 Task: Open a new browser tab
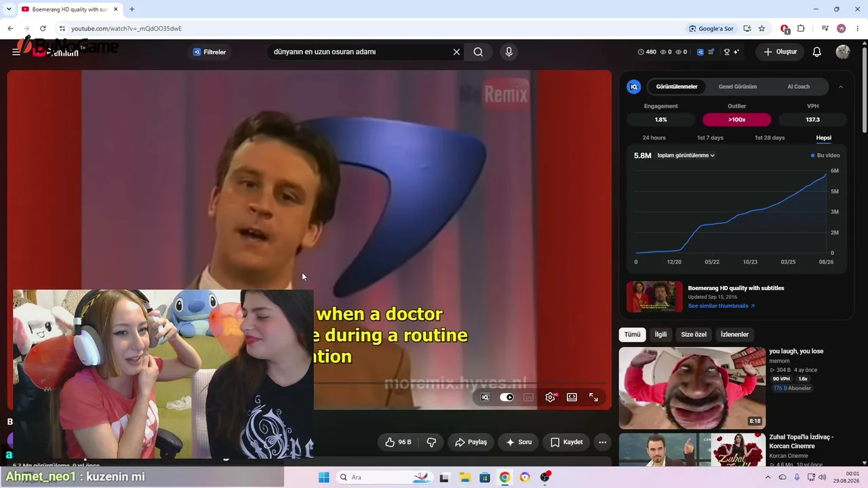tap(132, 9)
